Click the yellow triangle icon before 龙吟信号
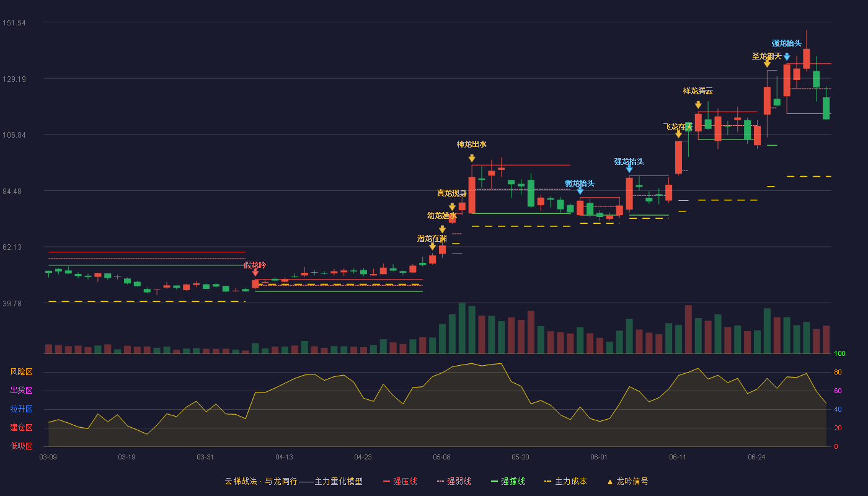The width and height of the screenshot is (868, 496). point(609,481)
